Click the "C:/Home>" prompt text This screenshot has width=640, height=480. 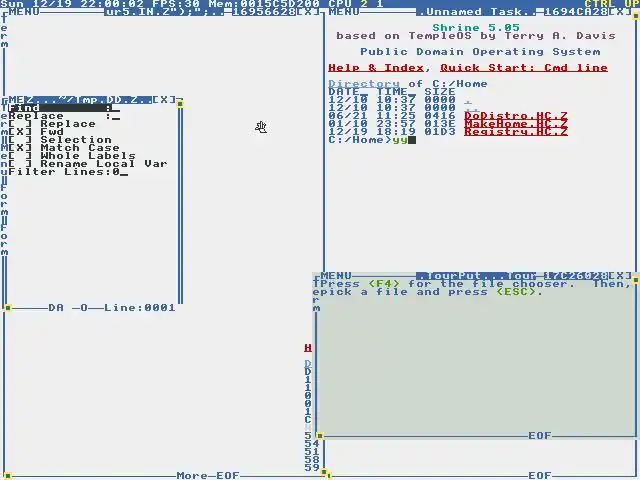click(x=360, y=140)
